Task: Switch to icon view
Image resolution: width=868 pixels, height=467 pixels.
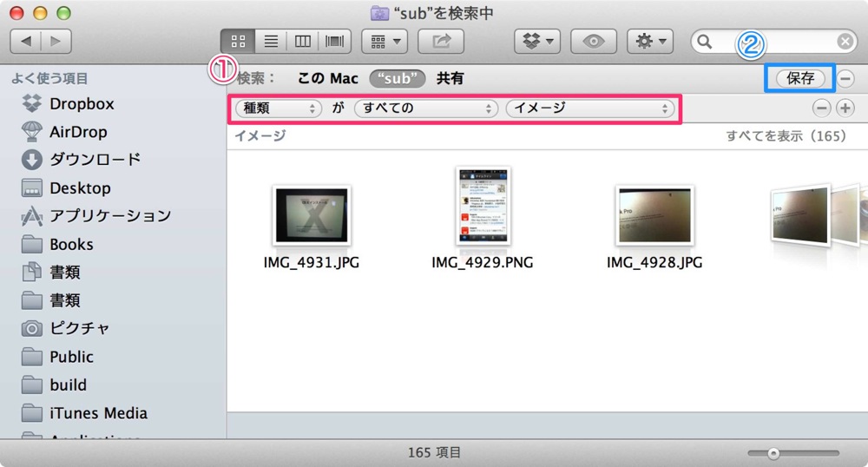Action: click(x=238, y=41)
